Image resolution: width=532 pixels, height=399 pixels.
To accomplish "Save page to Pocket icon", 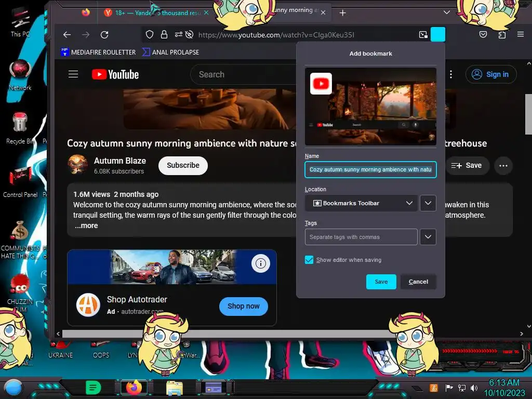I will click(483, 35).
